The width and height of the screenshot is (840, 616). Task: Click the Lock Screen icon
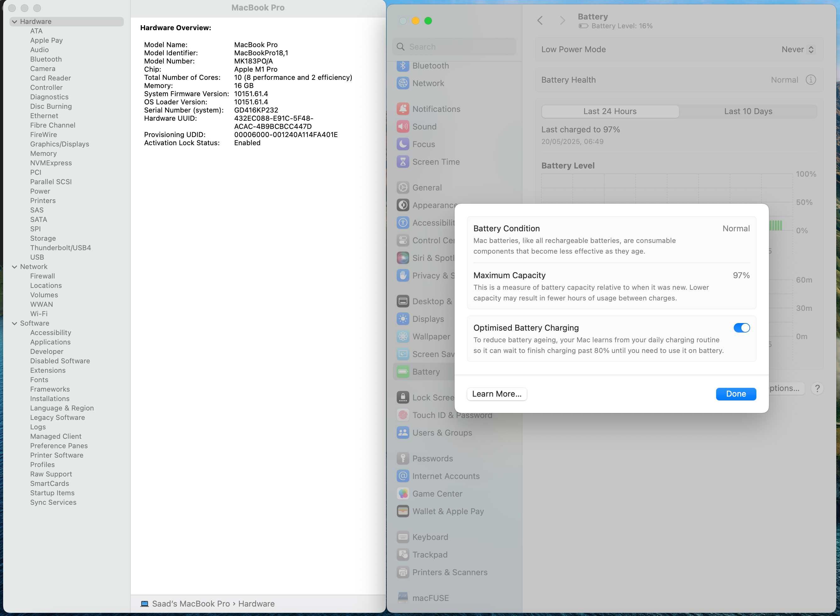(x=403, y=398)
